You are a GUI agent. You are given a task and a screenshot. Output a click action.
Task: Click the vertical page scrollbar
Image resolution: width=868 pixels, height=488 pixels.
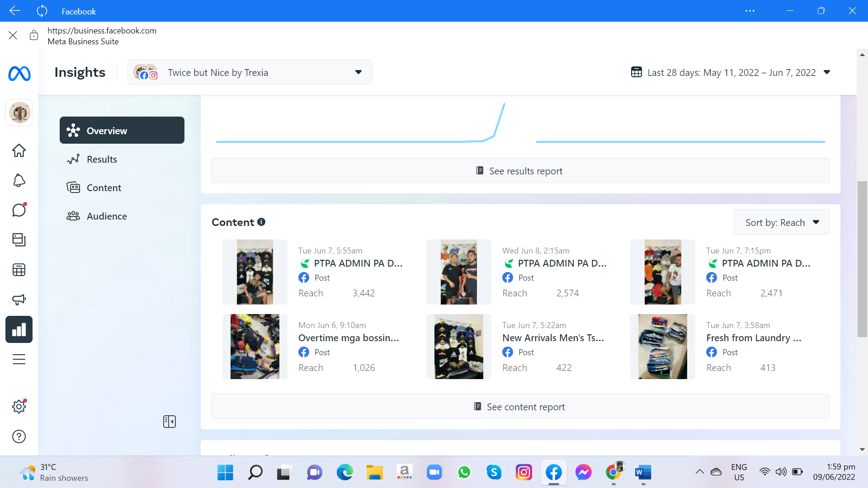coord(862,259)
